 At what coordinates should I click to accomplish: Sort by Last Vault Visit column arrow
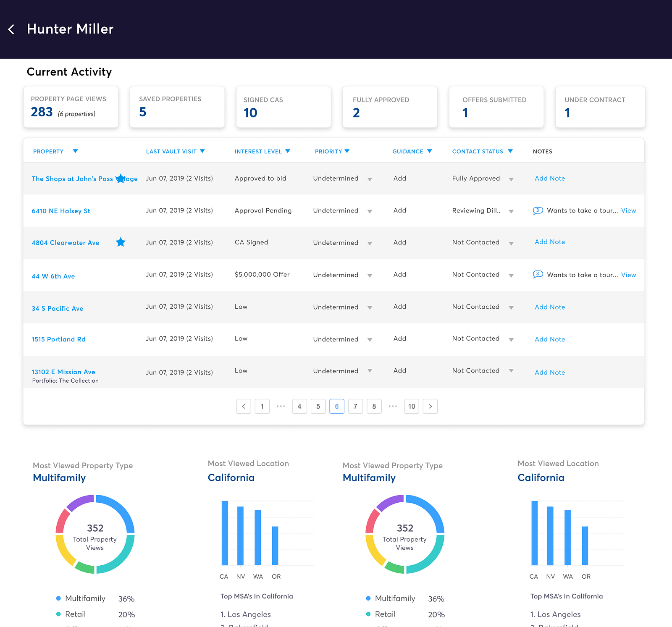202,151
